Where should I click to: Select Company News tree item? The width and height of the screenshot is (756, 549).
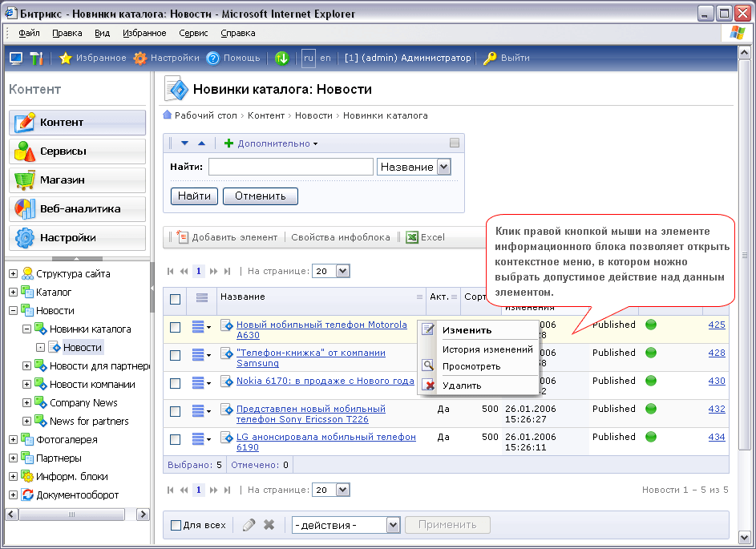(x=83, y=403)
